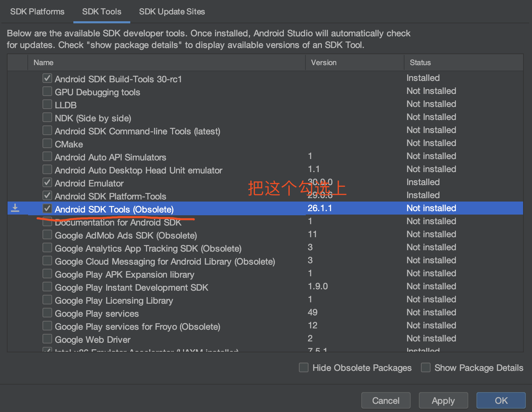
Task: Check the LLDB package for installation
Action: coord(47,104)
